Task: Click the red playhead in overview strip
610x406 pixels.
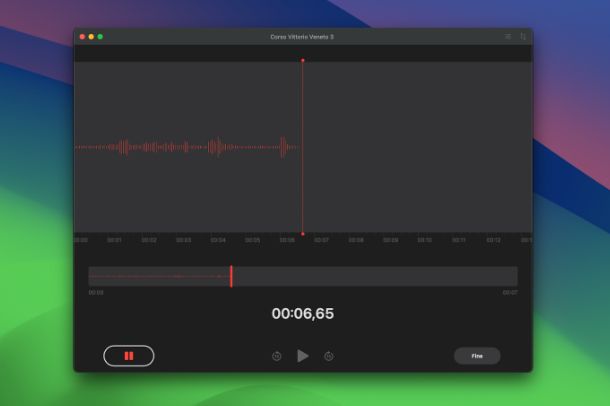Action: pyautogui.click(x=231, y=276)
